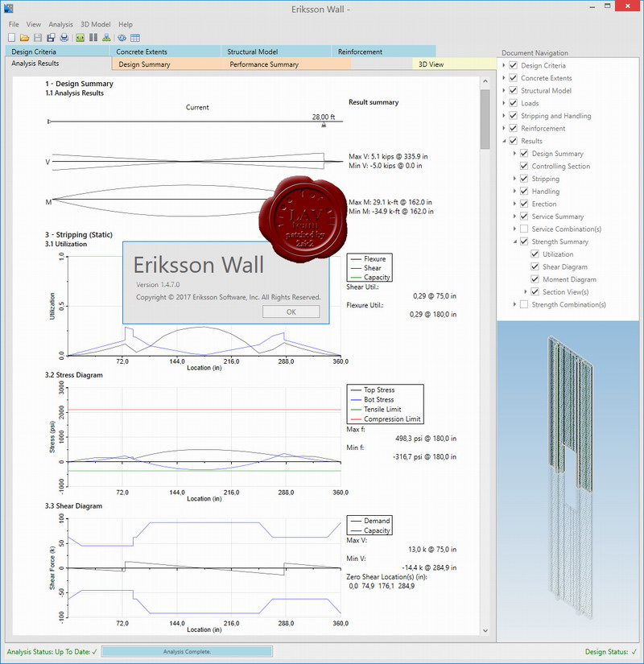Select the Performance Summary sub-tab

287,64
